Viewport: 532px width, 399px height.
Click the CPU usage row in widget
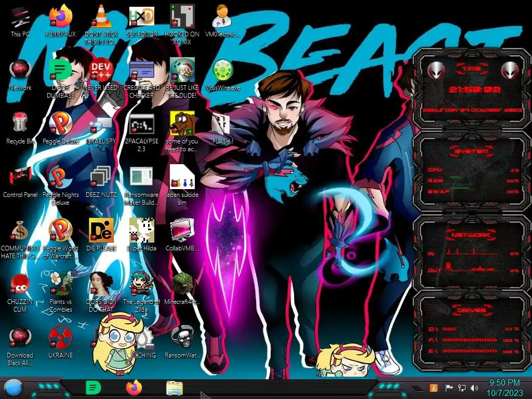click(473, 170)
